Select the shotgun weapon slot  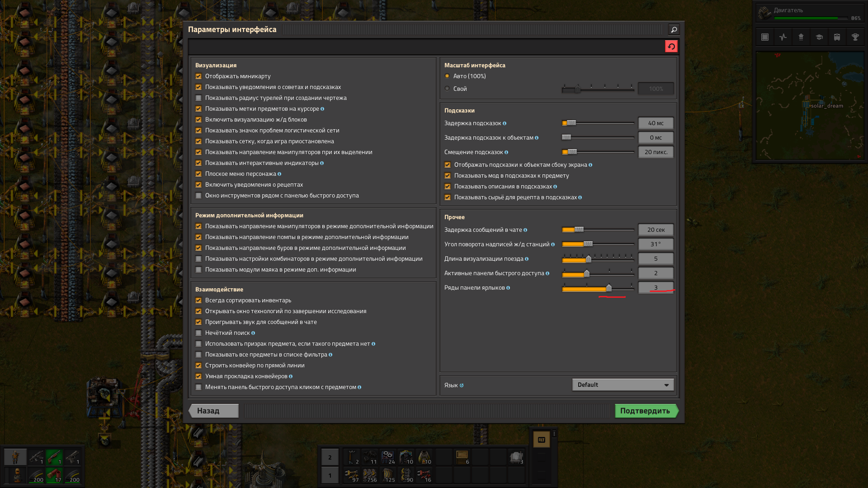coord(54,457)
